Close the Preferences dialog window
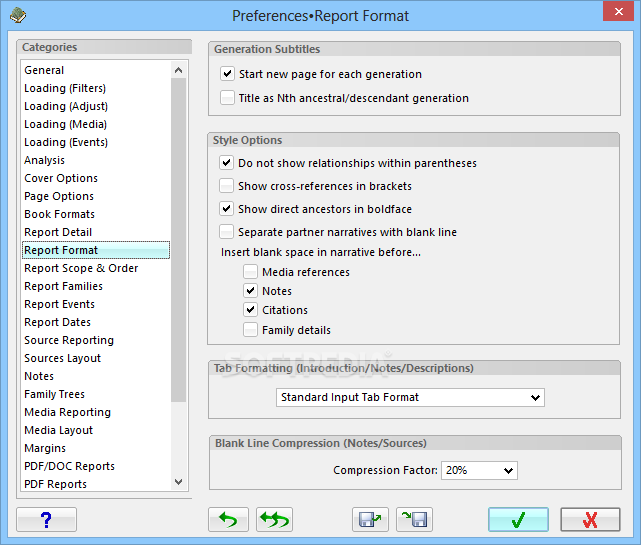The width and height of the screenshot is (641, 545). [x=619, y=11]
